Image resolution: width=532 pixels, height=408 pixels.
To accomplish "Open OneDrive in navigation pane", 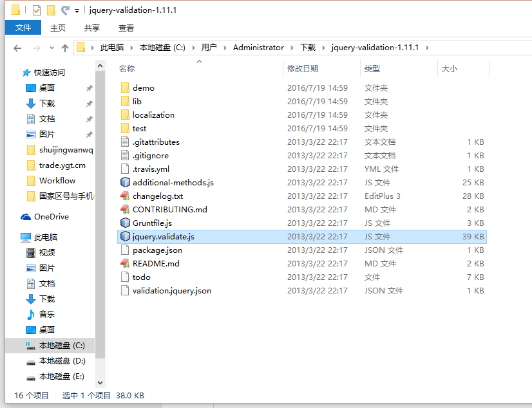I will [x=52, y=216].
